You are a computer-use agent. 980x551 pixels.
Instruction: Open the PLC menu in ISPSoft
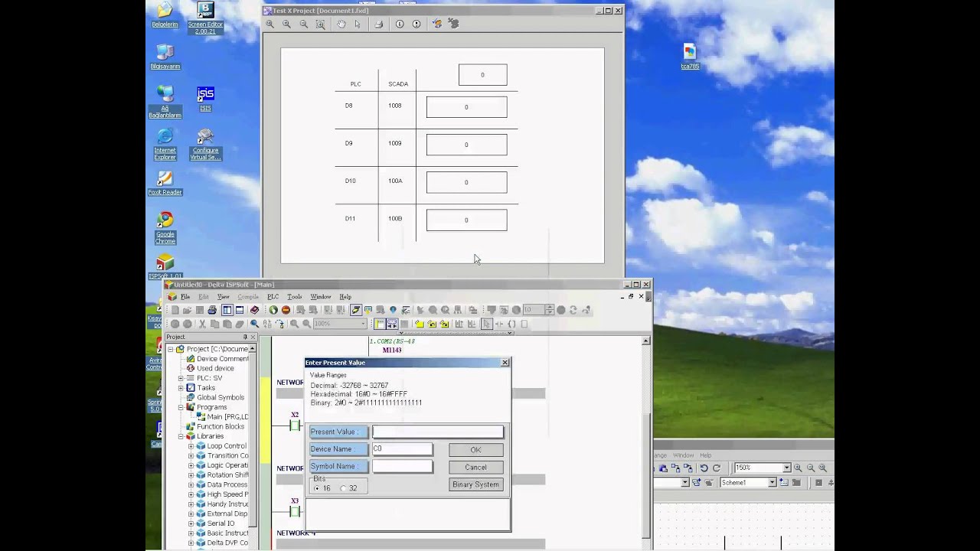pos(273,297)
